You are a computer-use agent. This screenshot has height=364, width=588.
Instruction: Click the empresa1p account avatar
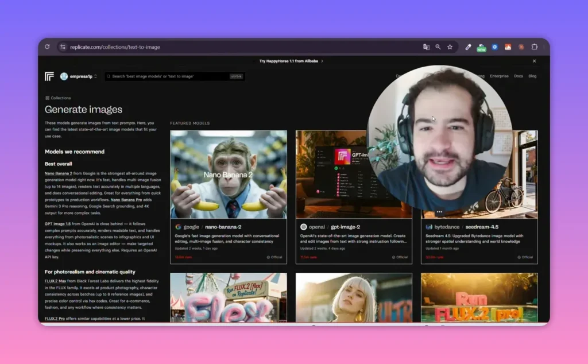pos(64,76)
